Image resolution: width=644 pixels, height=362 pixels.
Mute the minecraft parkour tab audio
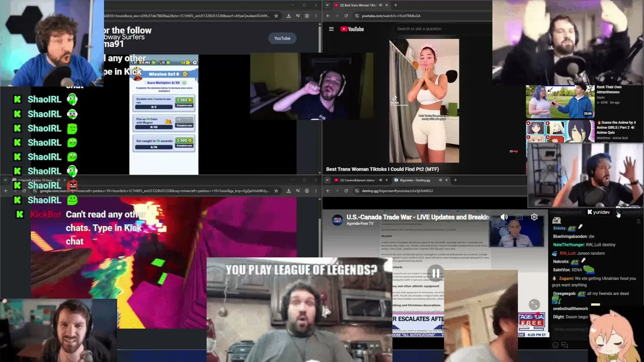[58, 180]
